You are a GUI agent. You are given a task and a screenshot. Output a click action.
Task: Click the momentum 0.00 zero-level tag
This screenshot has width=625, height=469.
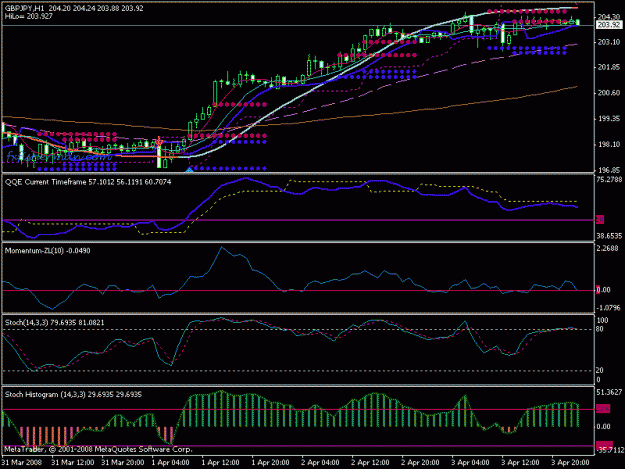[603, 290]
